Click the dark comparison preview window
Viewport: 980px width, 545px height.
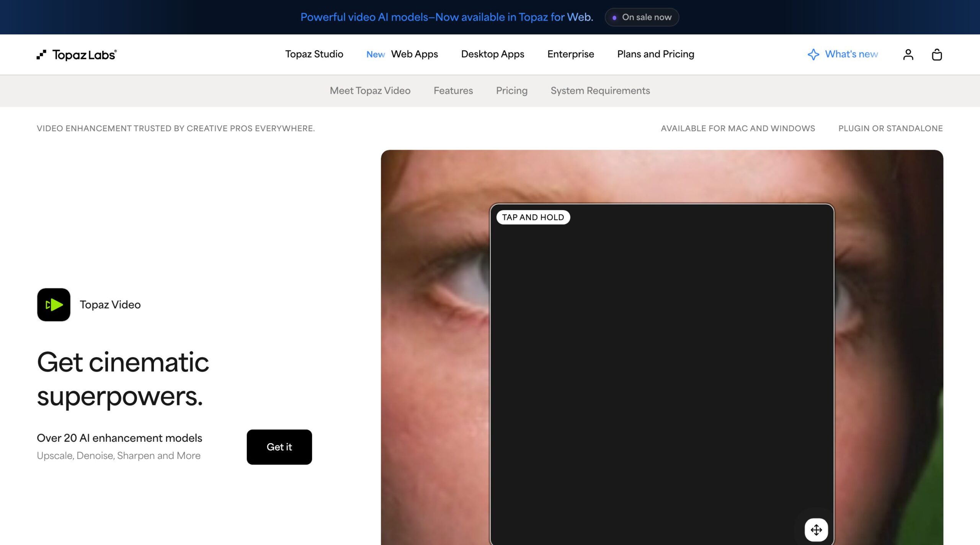tap(662, 375)
